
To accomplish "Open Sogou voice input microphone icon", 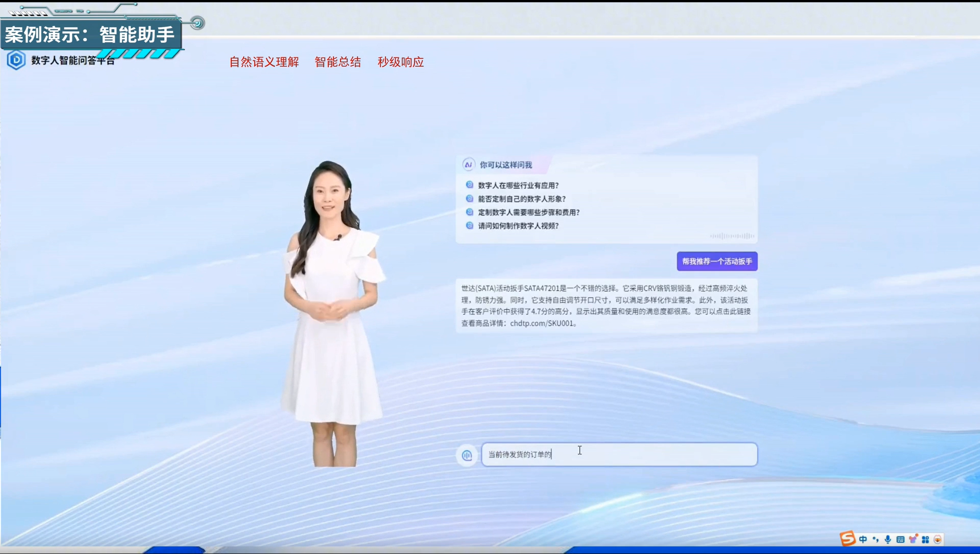I will click(888, 539).
